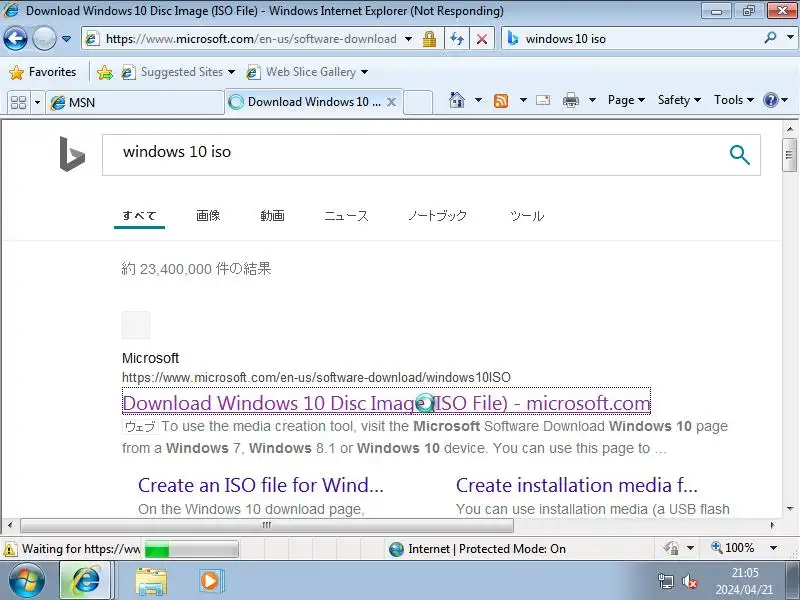
Task: Open the ツール options
Action: coord(527,216)
